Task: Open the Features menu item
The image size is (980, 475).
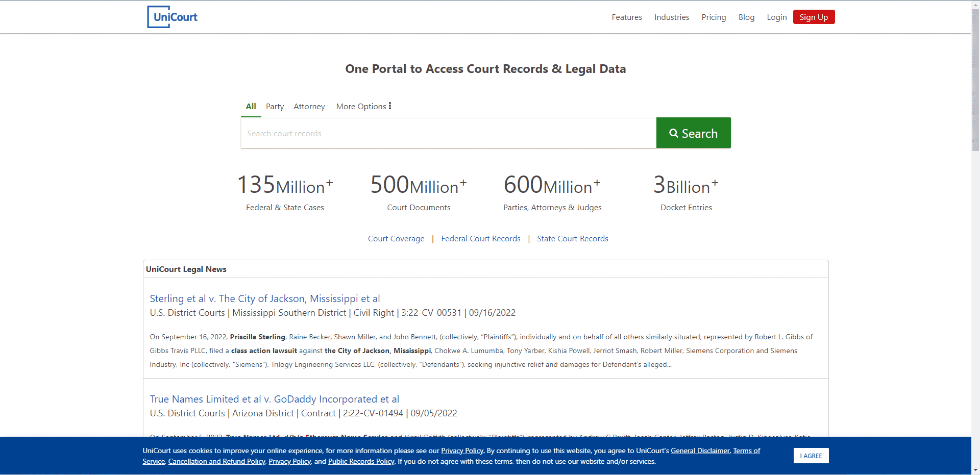Action: coord(627,17)
